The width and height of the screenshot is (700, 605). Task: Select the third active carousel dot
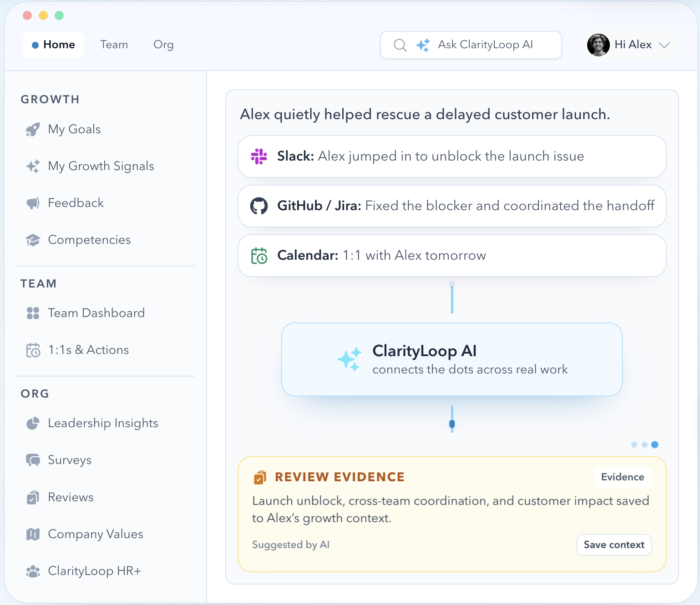[655, 445]
